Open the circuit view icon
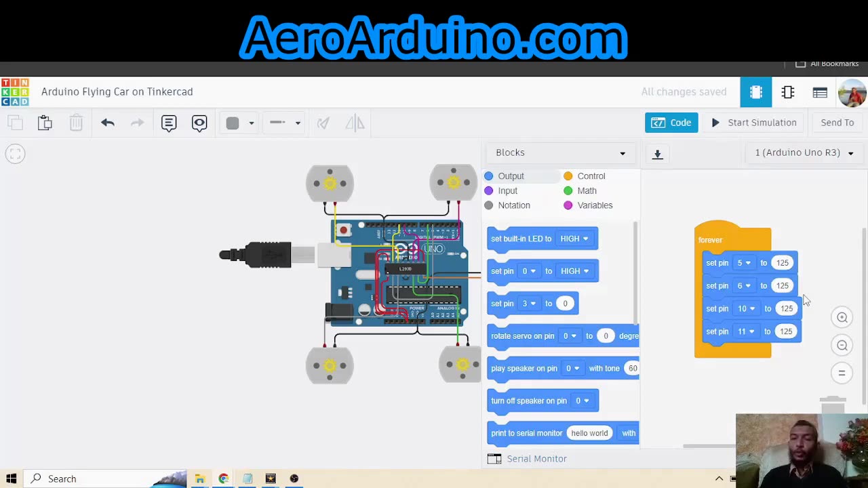This screenshot has width=868, height=488. (756, 92)
